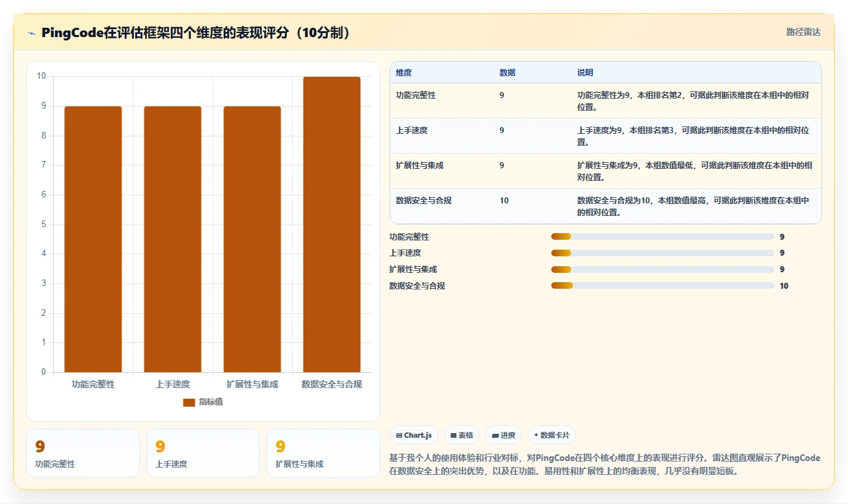
Task: Click the 路径雷达 label in the header
Action: tap(803, 32)
